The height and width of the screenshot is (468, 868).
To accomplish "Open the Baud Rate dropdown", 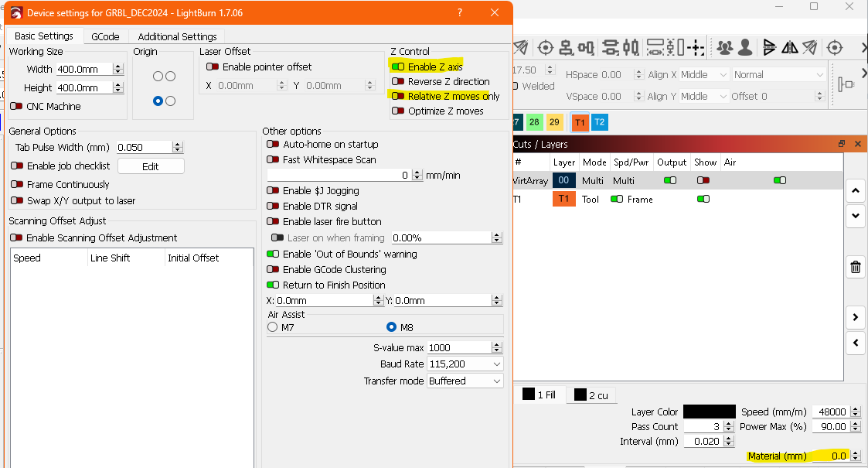I will [465, 364].
